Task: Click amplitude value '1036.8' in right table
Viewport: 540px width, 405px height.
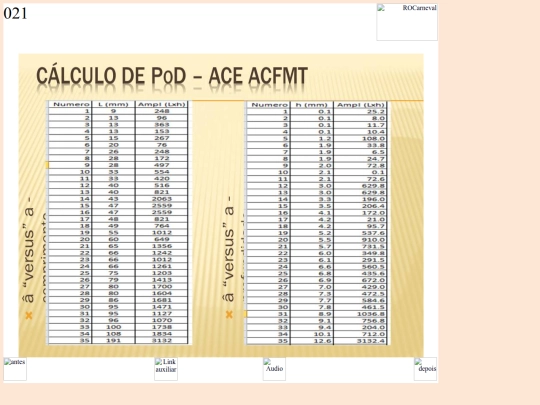Action: click(371, 314)
